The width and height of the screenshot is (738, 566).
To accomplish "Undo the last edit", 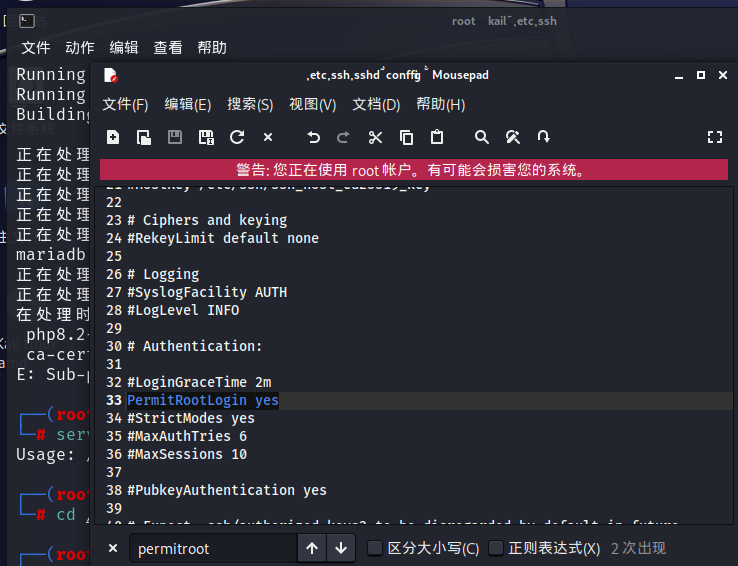I will coord(313,137).
